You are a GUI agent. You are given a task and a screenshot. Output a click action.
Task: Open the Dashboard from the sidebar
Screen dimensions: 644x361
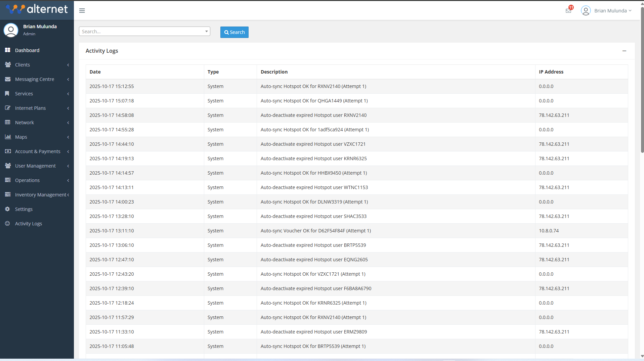[x=27, y=50]
